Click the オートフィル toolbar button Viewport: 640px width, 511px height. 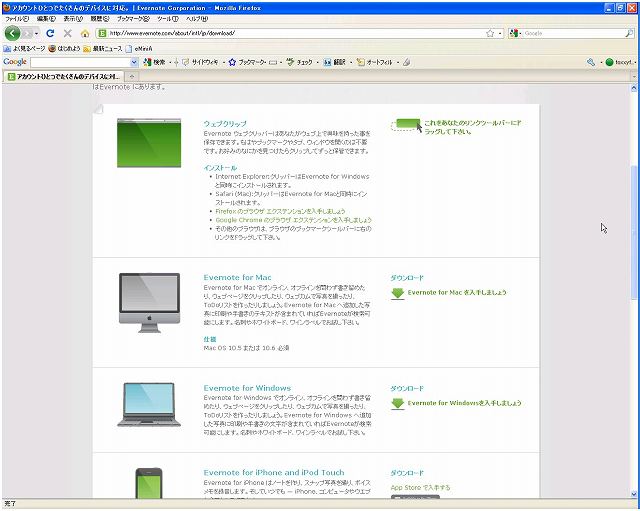tap(375, 62)
